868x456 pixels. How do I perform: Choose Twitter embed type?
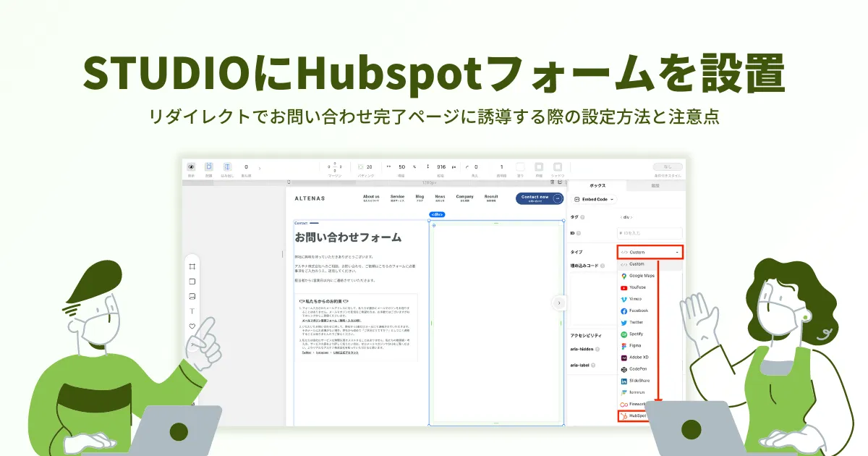coord(650,322)
